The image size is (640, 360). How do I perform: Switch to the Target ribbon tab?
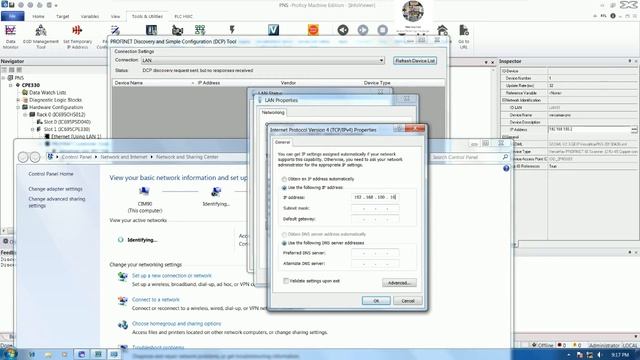[x=62, y=16]
